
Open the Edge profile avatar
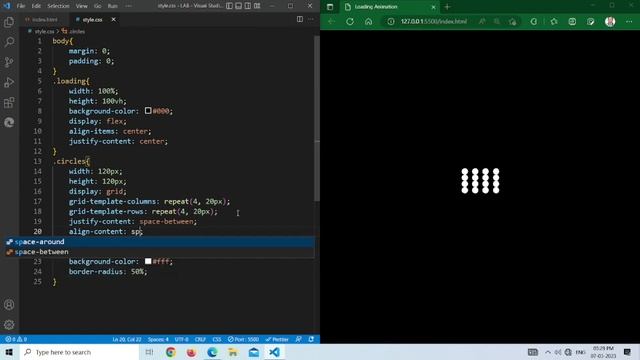coord(610,21)
